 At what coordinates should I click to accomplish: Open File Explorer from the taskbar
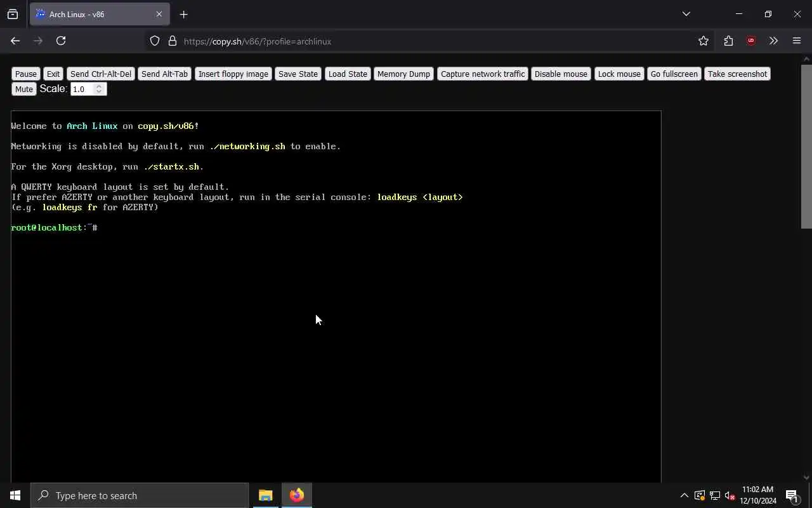tap(266, 495)
